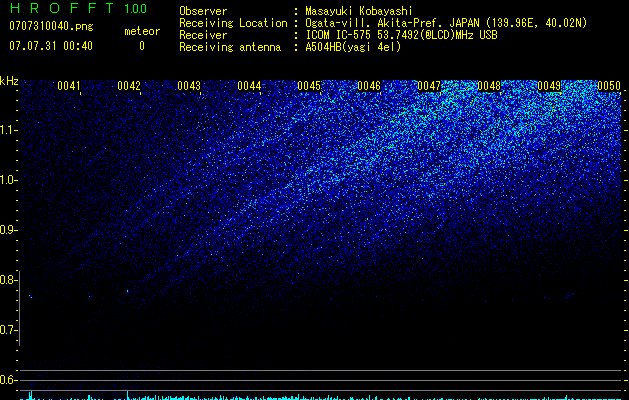
Task: Click the 0044 time marker
Action: 249,86
